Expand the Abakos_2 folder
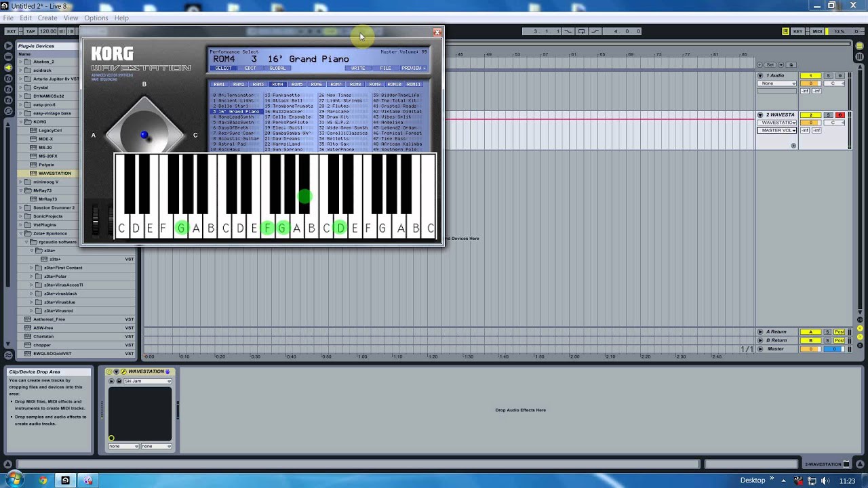 (x=20, y=62)
